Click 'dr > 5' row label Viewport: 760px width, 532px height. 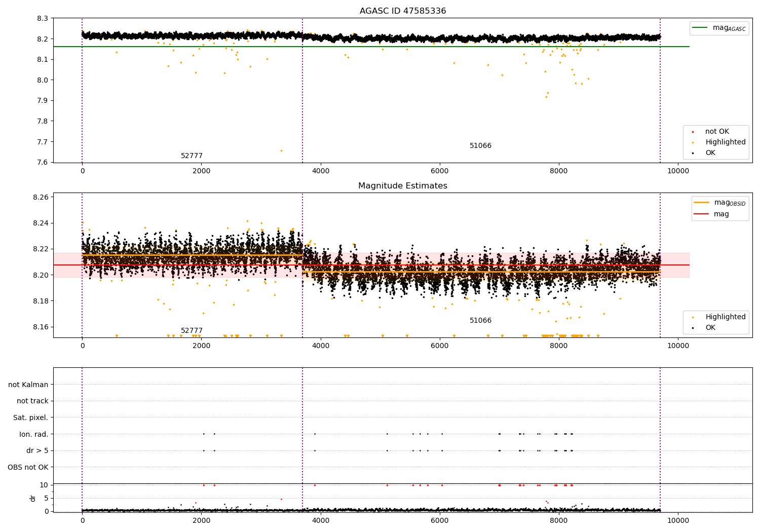click(x=37, y=450)
